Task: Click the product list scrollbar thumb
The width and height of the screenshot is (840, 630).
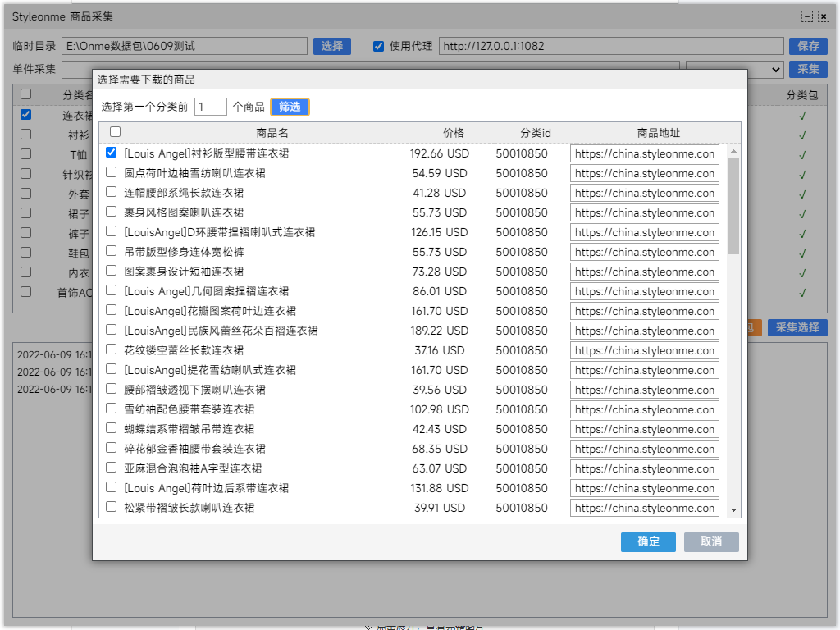Action: pos(733,205)
